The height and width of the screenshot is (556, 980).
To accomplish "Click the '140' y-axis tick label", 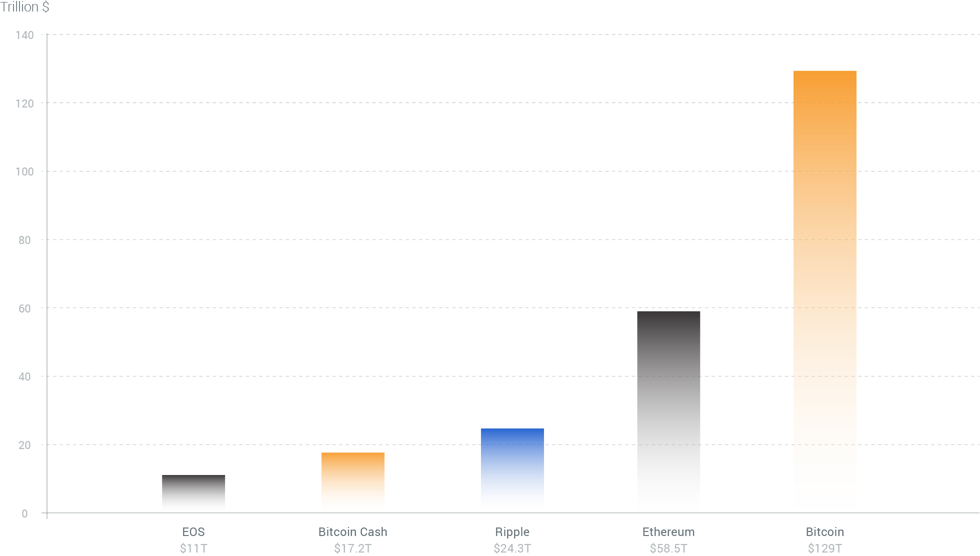I will click(24, 35).
